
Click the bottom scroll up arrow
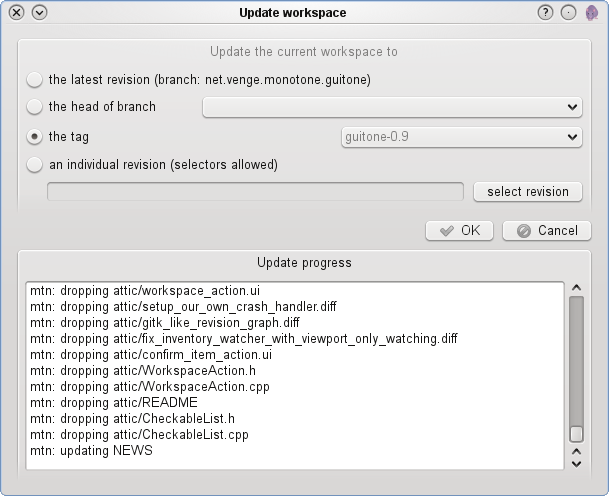[x=576, y=452]
